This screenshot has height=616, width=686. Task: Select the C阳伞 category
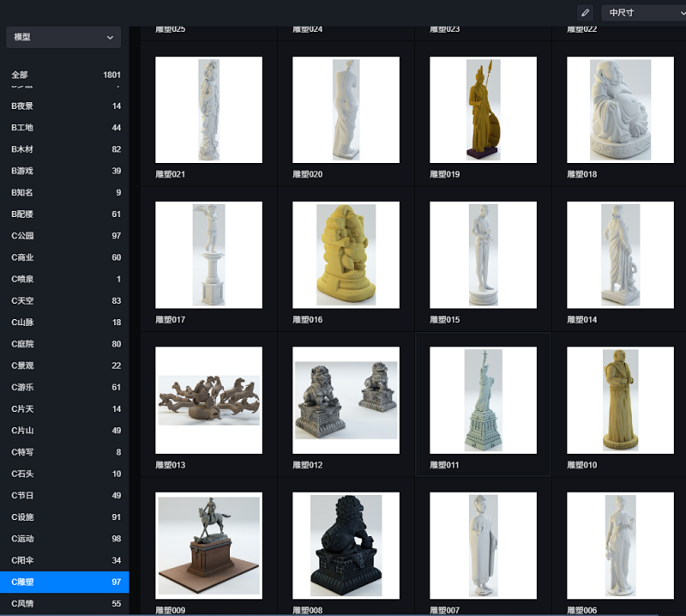pos(65,560)
